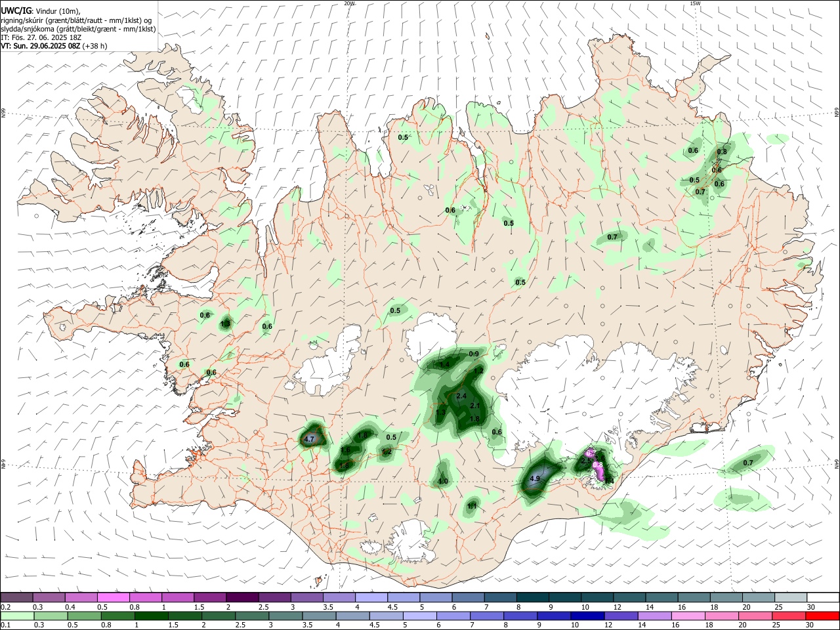Click the 0.9 precipitation value on the map
840x630 pixels.
[474, 354]
